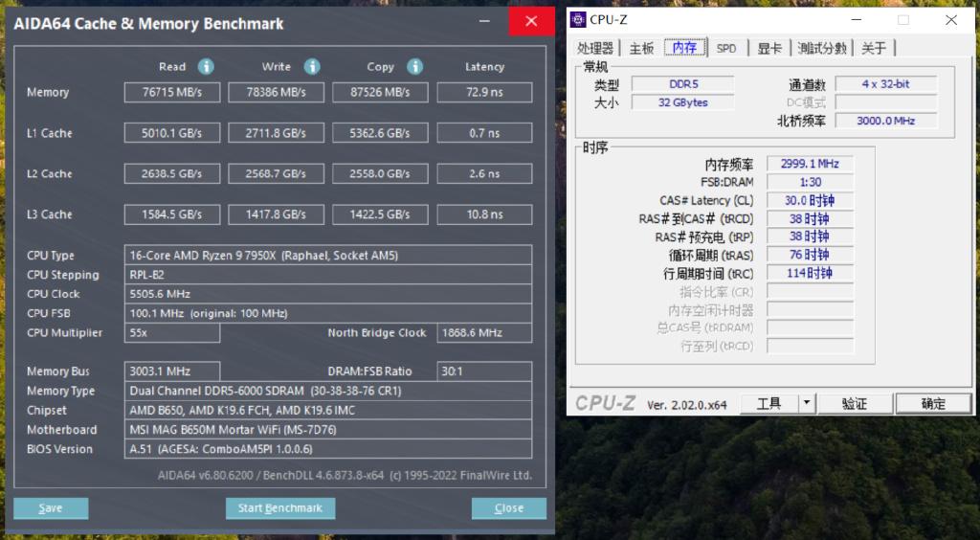Image resolution: width=980 pixels, height=540 pixels.
Task: Select the 内存 tab in CPU-Z
Action: tap(685, 48)
